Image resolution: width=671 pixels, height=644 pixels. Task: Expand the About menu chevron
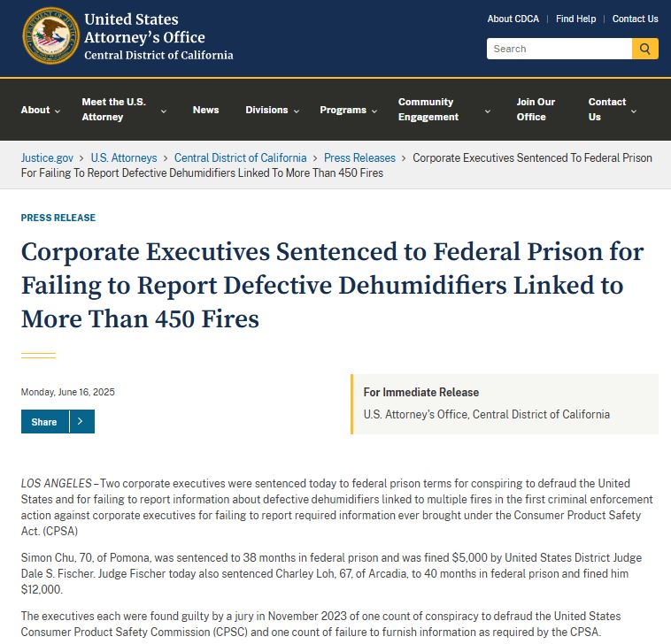coord(58,111)
